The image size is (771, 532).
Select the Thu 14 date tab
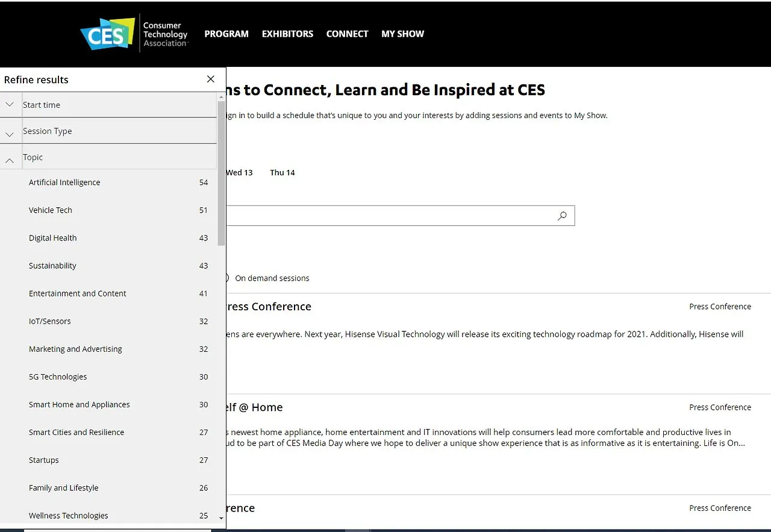tap(282, 172)
